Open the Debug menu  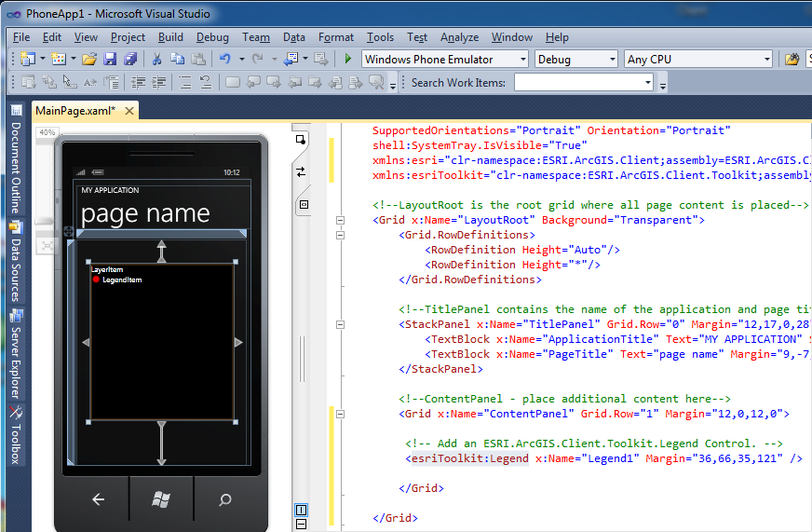pos(212,37)
